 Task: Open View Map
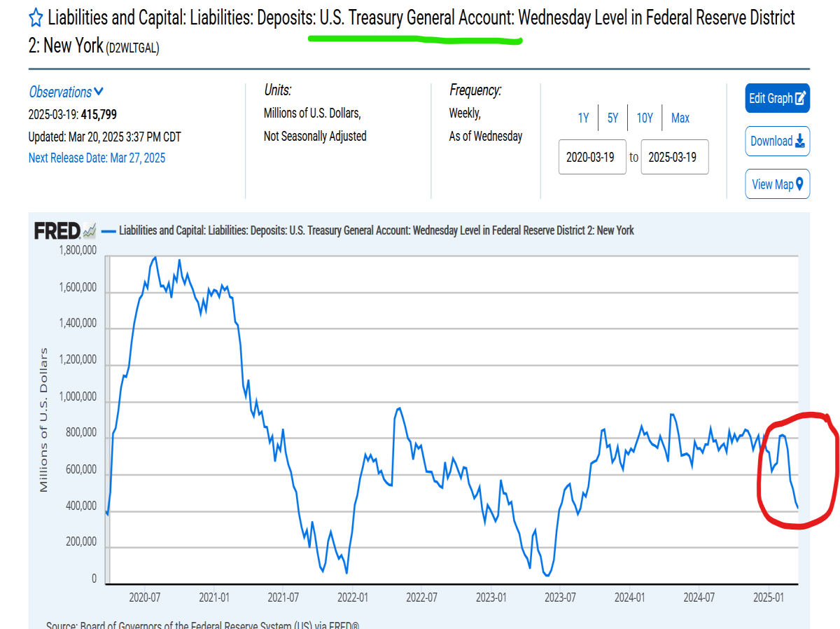point(778,184)
